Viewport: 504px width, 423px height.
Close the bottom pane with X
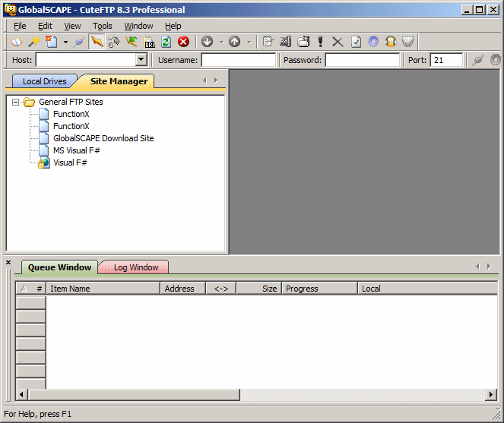click(8, 263)
